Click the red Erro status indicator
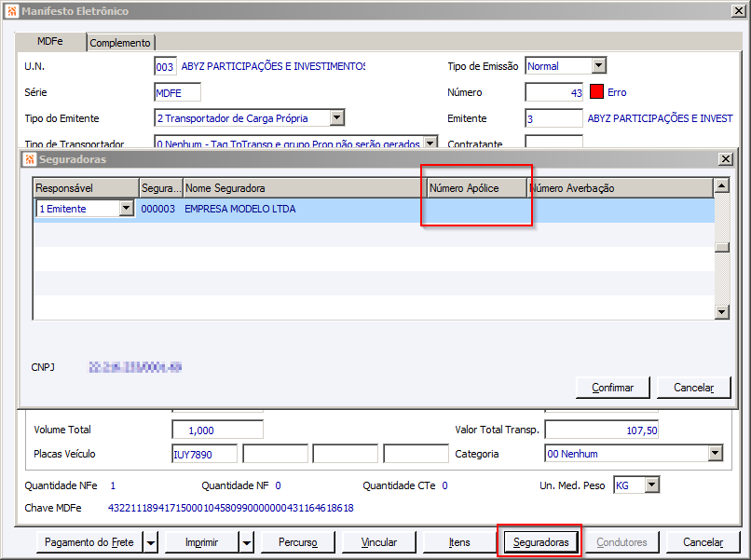Screen dimensions: 751x560 [596, 91]
